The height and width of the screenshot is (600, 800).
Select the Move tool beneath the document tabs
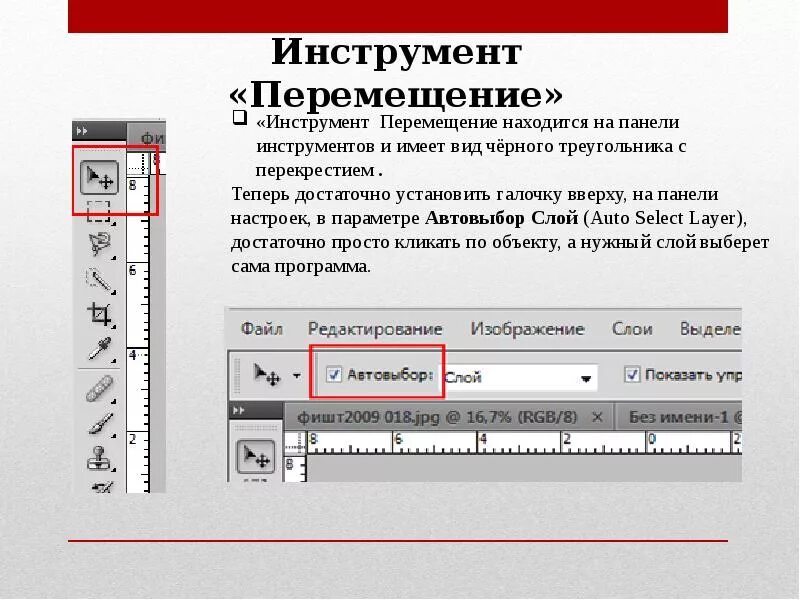tap(256, 456)
